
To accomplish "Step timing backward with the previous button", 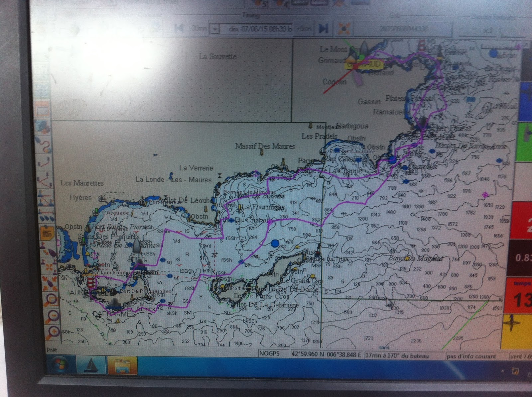I will (180, 28).
